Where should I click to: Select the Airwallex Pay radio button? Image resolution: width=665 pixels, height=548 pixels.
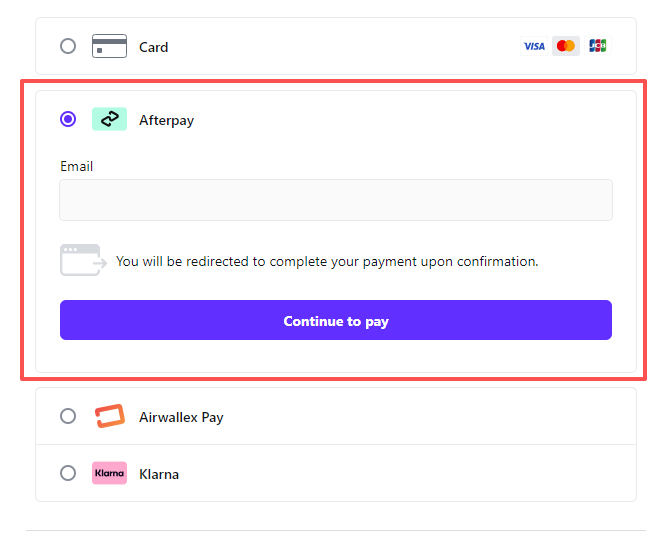(x=68, y=416)
